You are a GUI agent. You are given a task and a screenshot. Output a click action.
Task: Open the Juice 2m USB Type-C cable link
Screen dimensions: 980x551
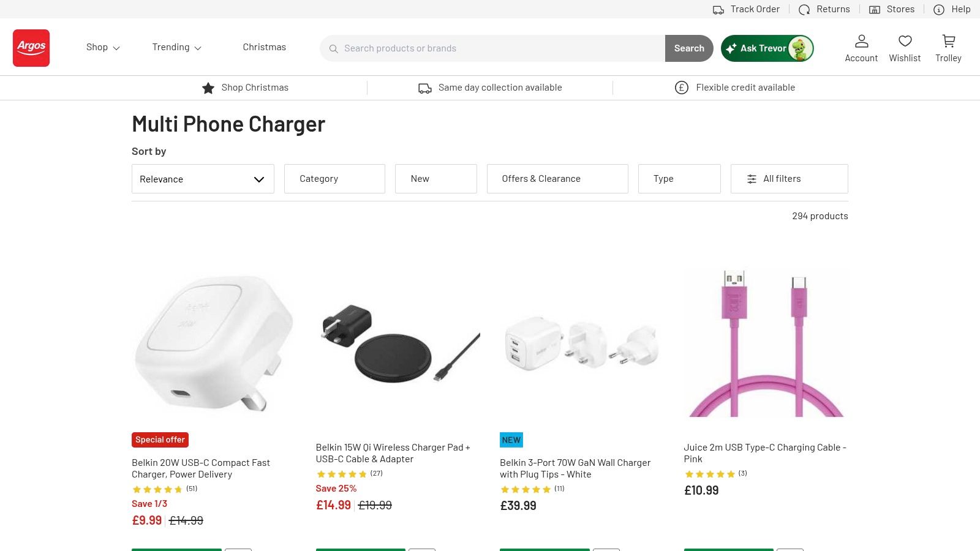click(764, 453)
